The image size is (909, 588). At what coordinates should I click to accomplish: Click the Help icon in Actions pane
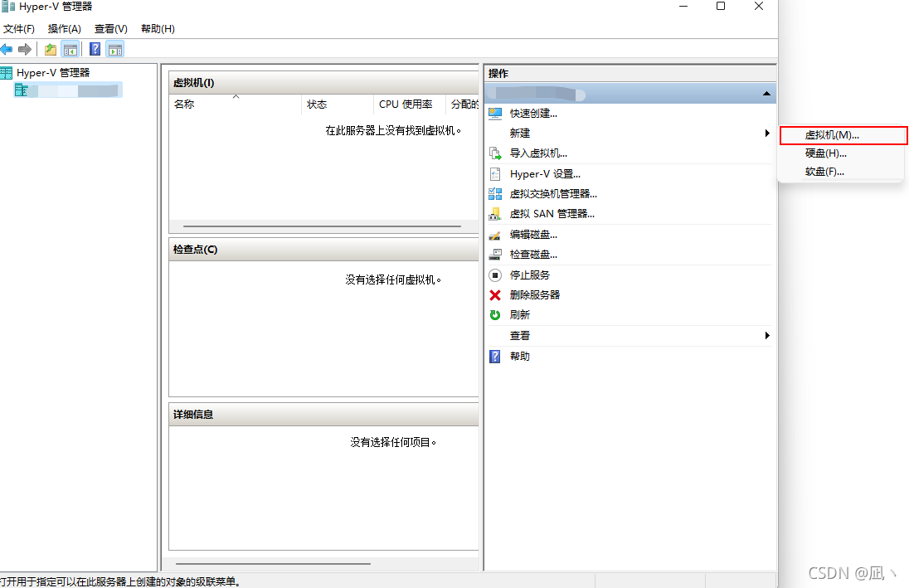coord(495,356)
